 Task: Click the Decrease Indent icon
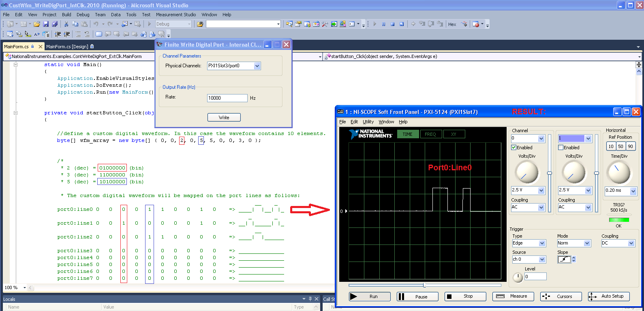[58, 34]
